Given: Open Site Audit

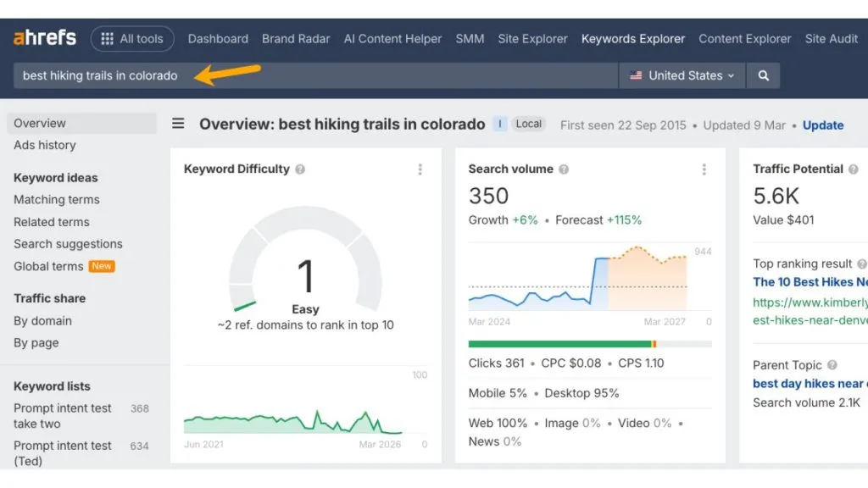Looking at the screenshot, I should pyautogui.click(x=831, y=39).
